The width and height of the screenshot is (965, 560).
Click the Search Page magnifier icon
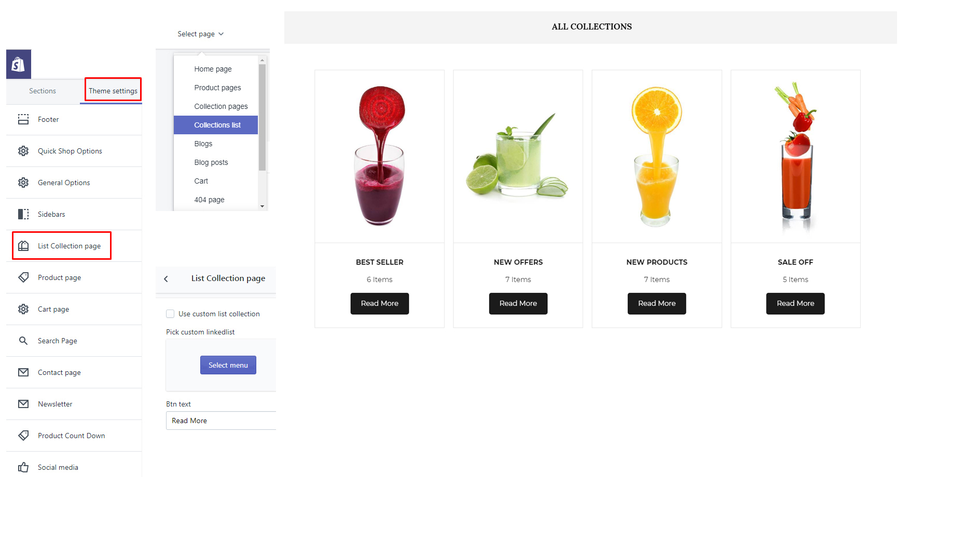(23, 341)
